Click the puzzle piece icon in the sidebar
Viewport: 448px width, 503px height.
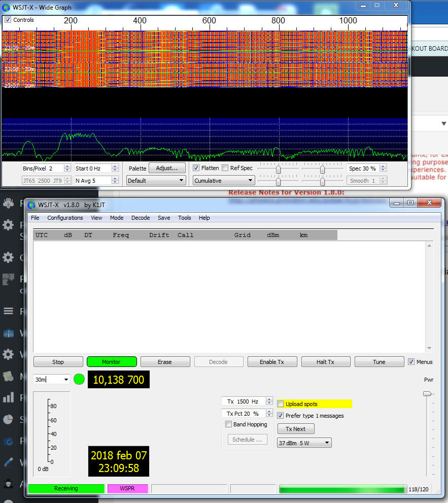8,279
